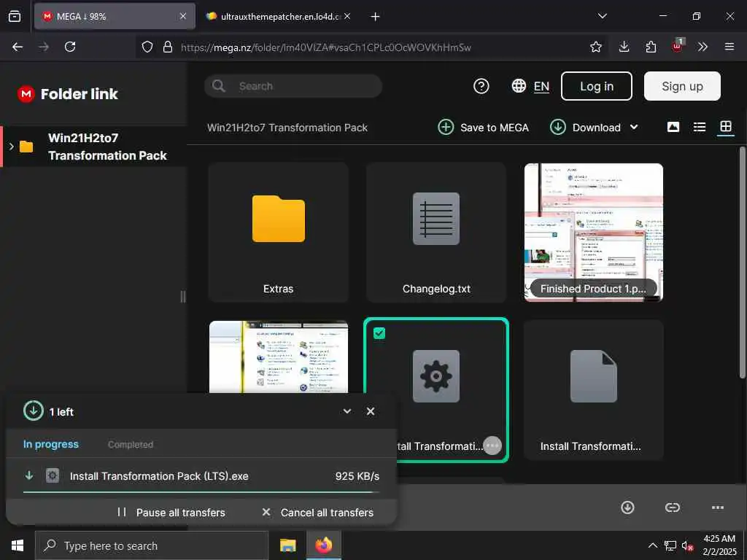Click the taskbar Type here to search box

[x=152, y=545]
